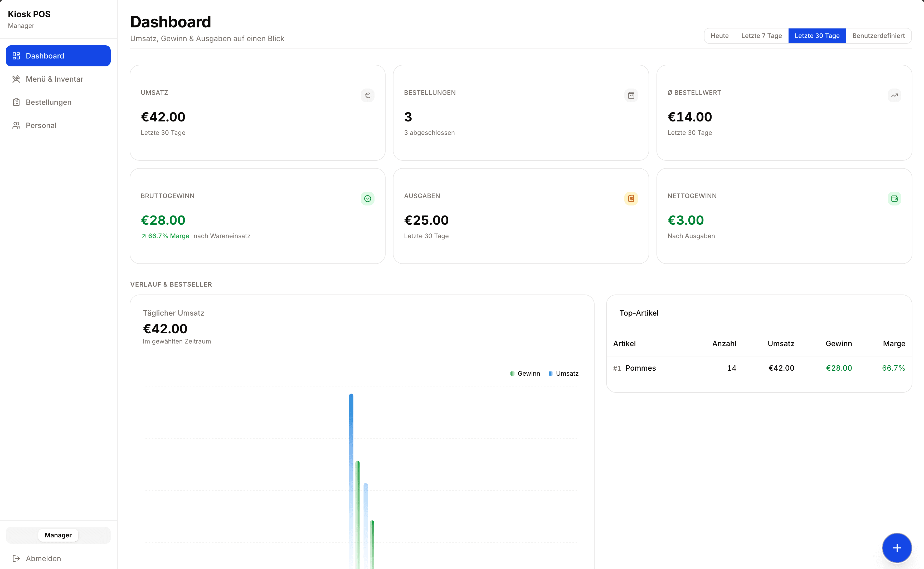Open Menü & Inventar section

coord(58,79)
